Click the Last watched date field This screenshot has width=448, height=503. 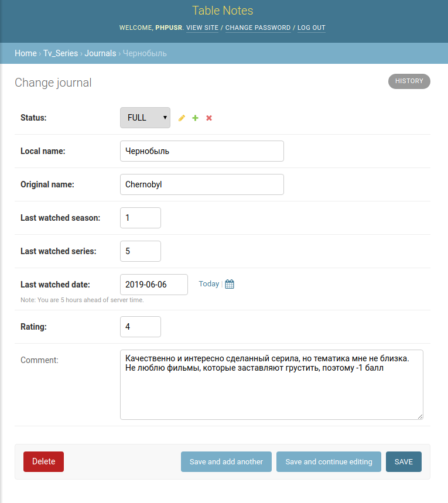click(x=154, y=285)
